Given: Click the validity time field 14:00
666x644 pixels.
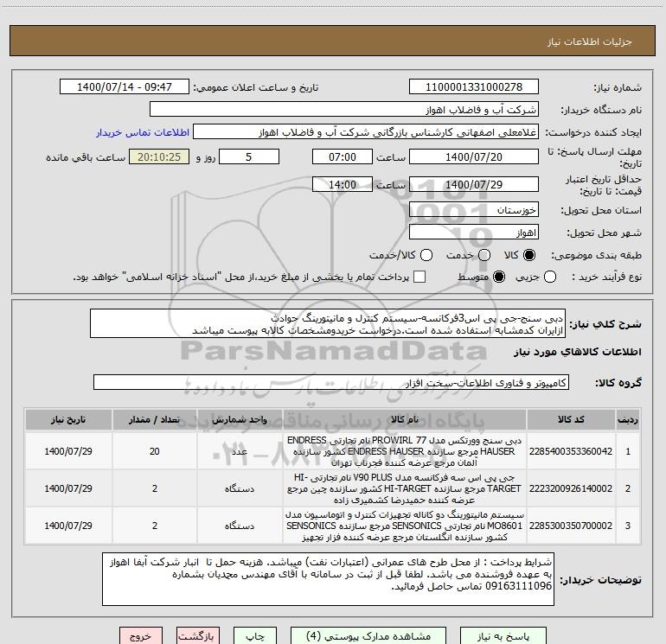Looking at the screenshot, I should [343, 184].
